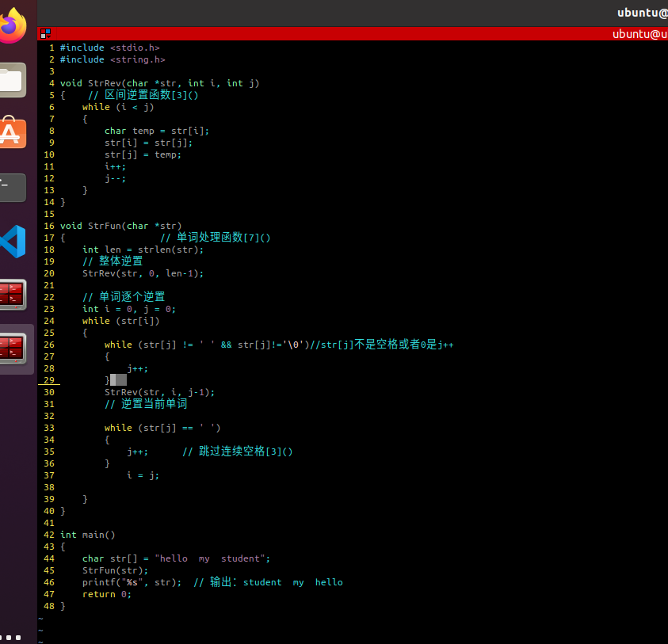Click the comment "// 单词处理函数[7]()"
This screenshot has height=644, width=668.
click(x=216, y=238)
